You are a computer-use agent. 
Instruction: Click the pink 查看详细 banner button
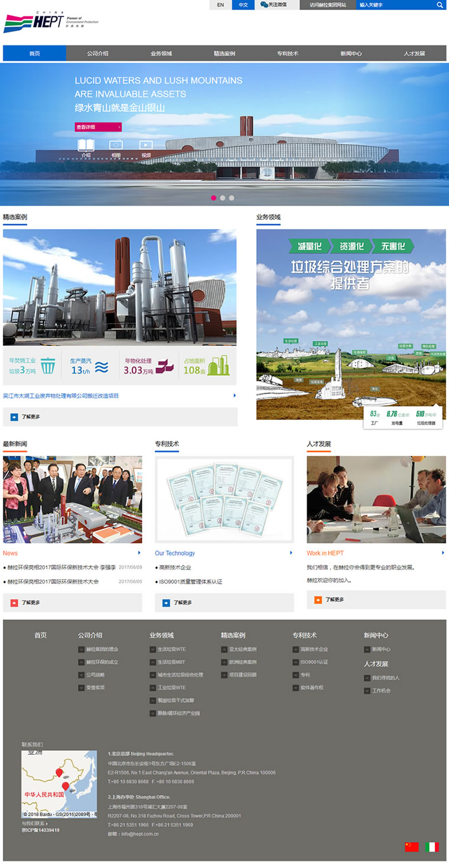[98, 127]
